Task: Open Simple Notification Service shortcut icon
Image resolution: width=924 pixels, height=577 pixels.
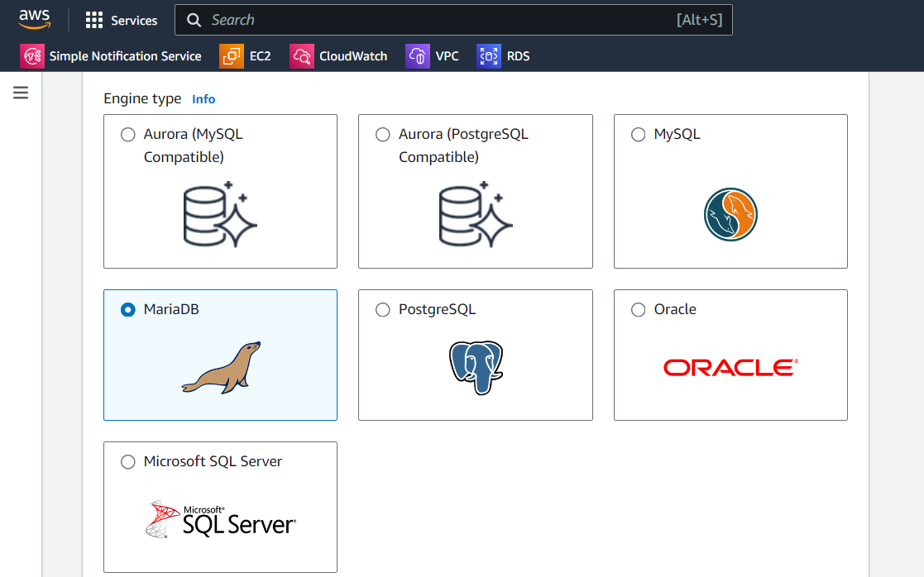Action: (31, 56)
